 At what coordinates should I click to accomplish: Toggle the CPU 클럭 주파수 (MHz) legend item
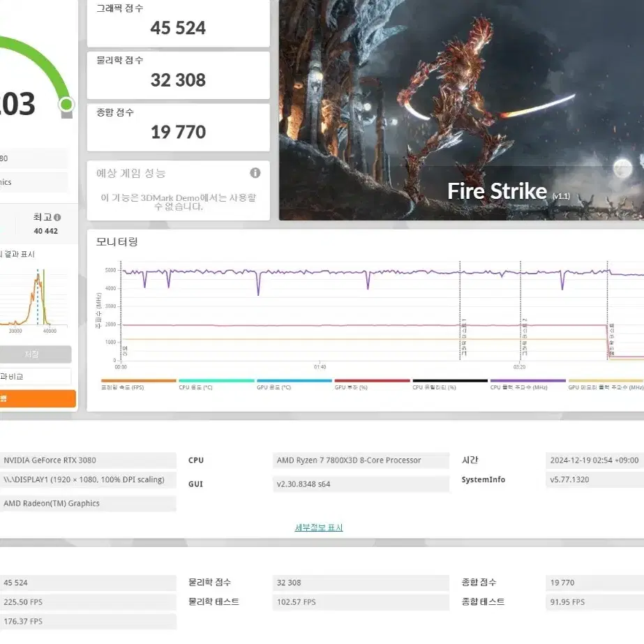click(x=527, y=384)
